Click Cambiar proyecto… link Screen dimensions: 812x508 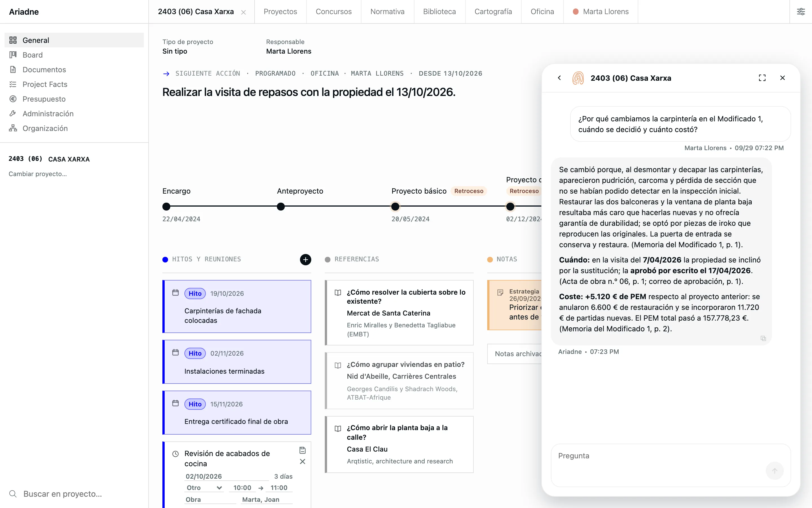(x=37, y=174)
